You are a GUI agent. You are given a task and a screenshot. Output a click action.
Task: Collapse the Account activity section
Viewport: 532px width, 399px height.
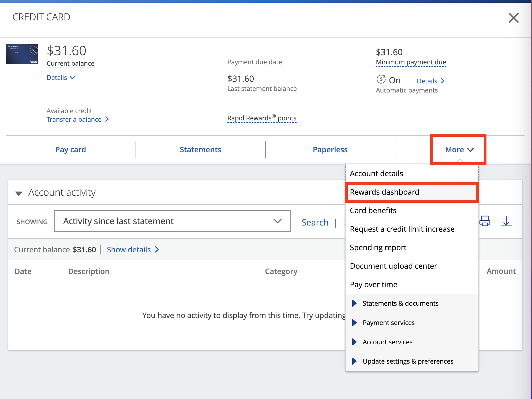pyautogui.click(x=19, y=193)
